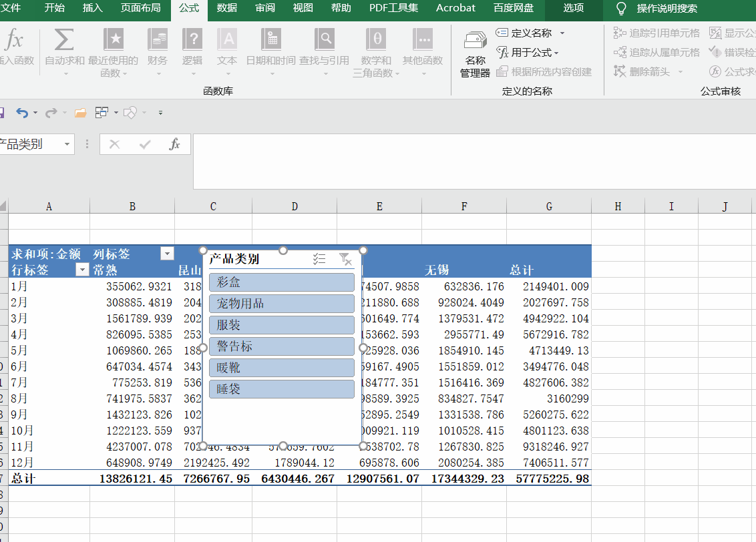Screen dimensions: 756x542
Task: Click Create from Selection (根据所选内容创建)
Action: coord(544,72)
